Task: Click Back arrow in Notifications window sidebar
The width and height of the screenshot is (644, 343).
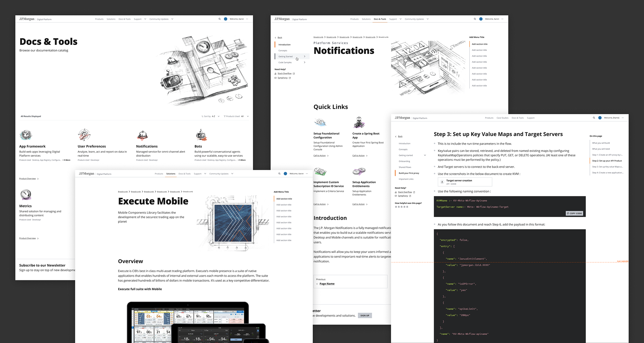Action: 275,38
